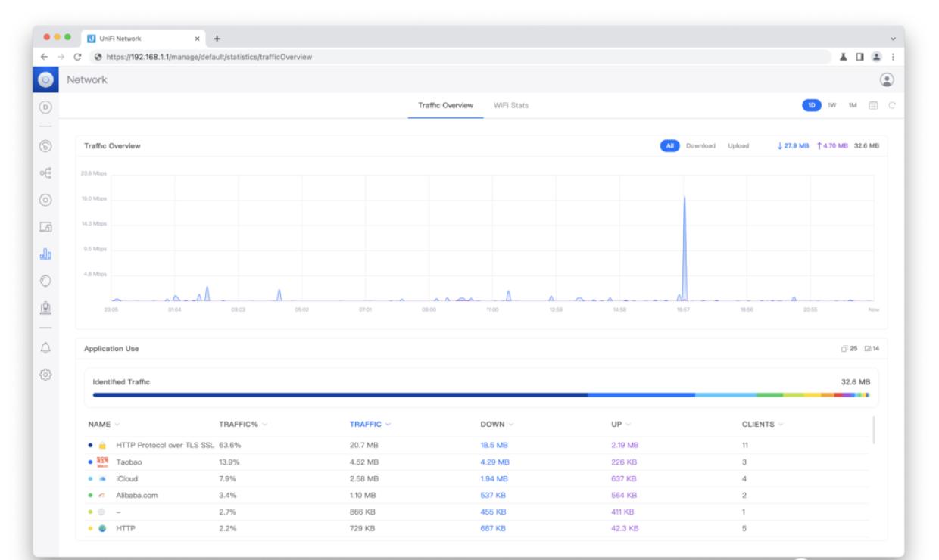Click the NAME column sort arrow
Image resolution: width=939 pixels, height=560 pixels.
(x=117, y=423)
